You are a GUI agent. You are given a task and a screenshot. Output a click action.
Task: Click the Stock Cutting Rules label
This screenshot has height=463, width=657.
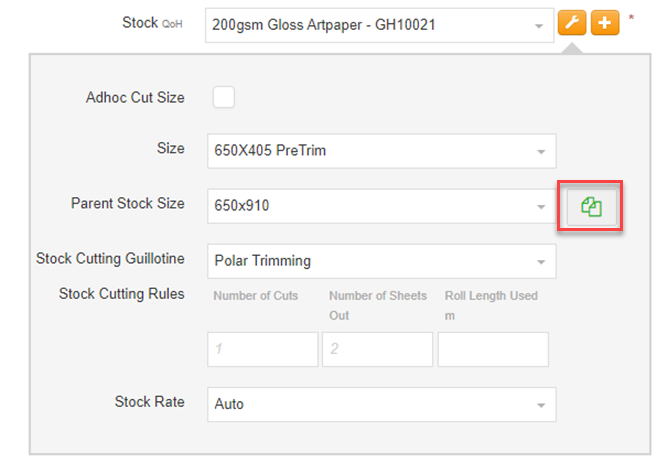[121, 294]
